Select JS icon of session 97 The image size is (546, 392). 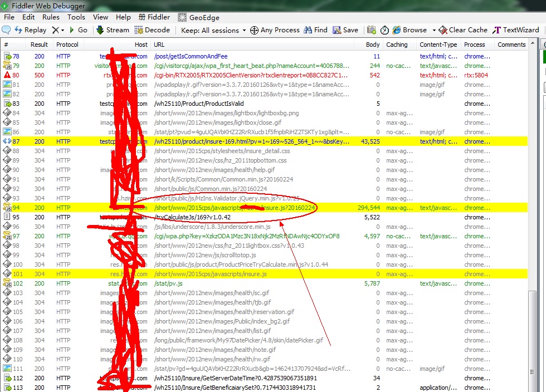click(x=7, y=236)
